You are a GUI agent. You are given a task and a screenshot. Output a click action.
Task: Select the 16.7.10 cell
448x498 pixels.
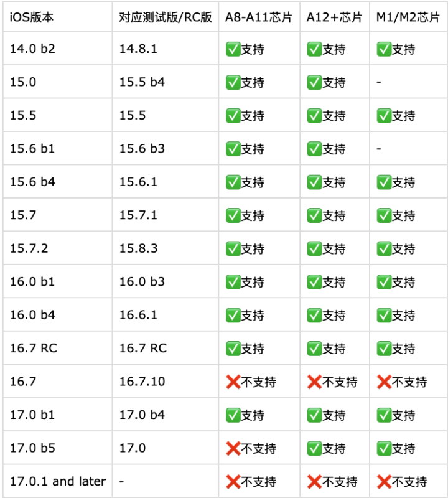pos(165,381)
